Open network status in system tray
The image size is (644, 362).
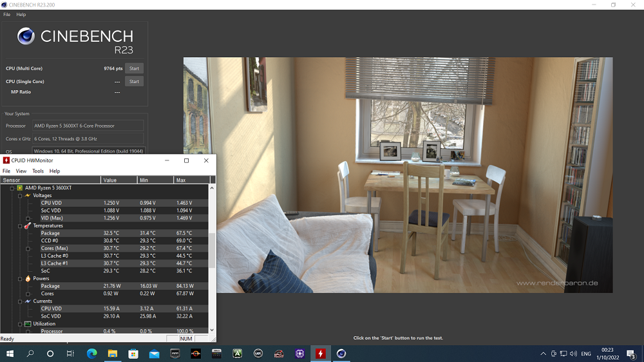[563, 354]
